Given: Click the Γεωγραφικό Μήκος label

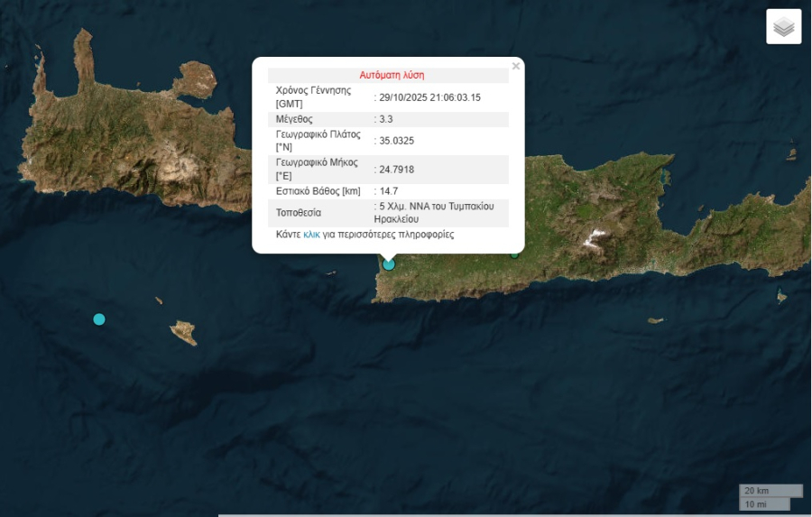Looking at the screenshot, I should 317,169.
